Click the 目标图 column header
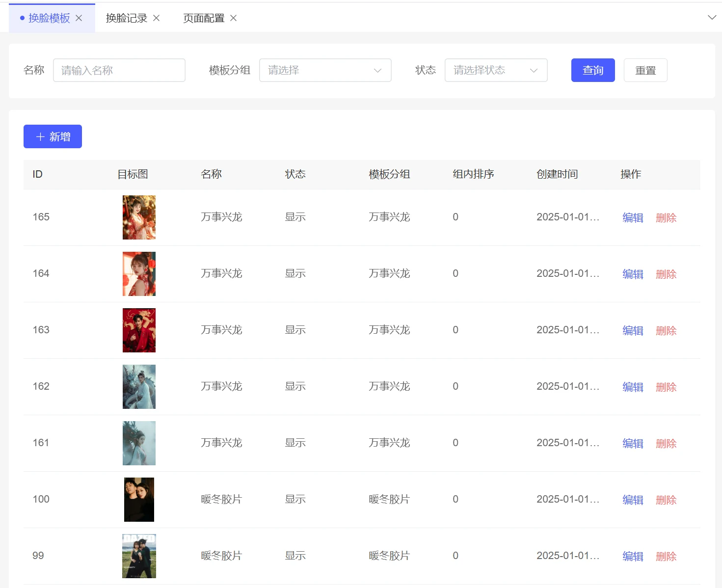The image size is (722, 588). point(133,174)
